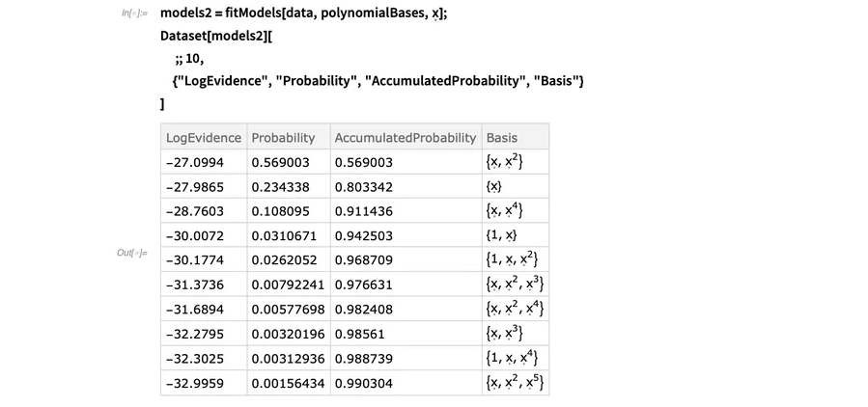Viewport: 868px width, 407px height.
Task: Select the 0.0262052 probability value
Action: pyautogui.click(x=284, y=259)
